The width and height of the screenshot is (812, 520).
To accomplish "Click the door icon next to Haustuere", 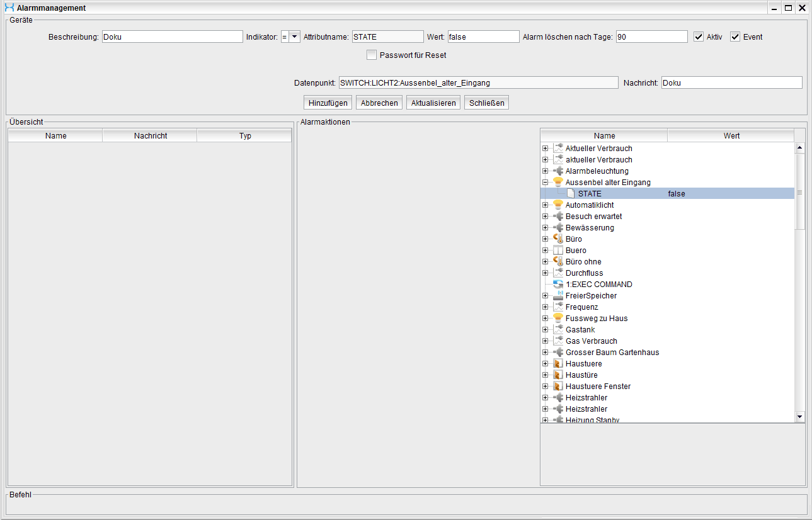I will [x=558, y=364].
